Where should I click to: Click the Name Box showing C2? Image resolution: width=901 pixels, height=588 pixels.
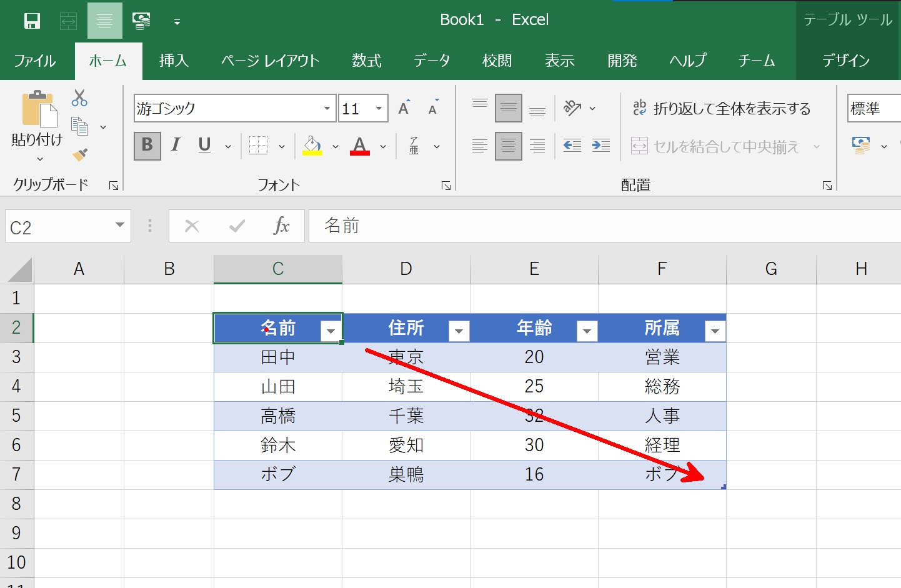click(x=67, y=226)
